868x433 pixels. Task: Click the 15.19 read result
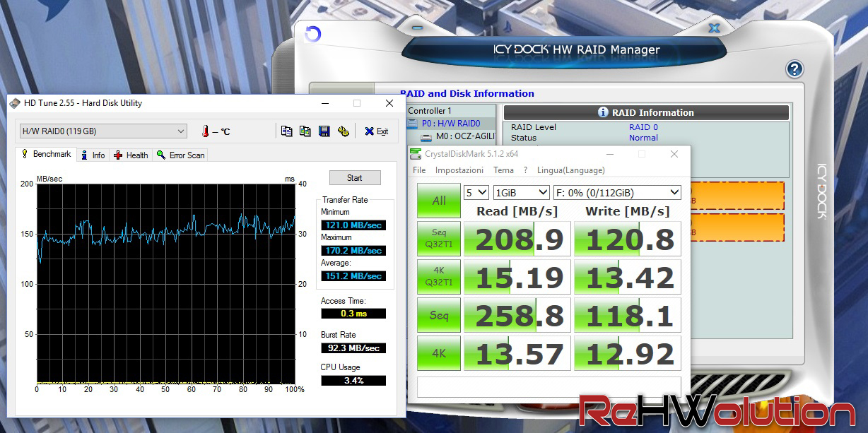click(x=517, y=277)
